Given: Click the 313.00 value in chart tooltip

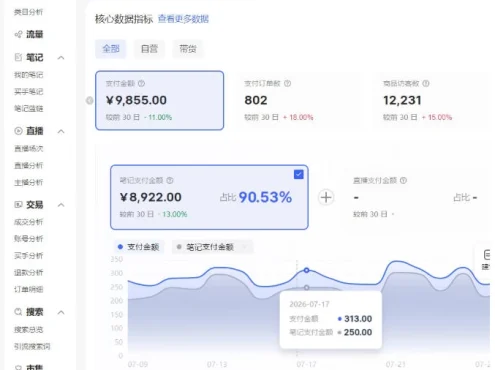Looking at the screenshot, I should tap(358, 319).
